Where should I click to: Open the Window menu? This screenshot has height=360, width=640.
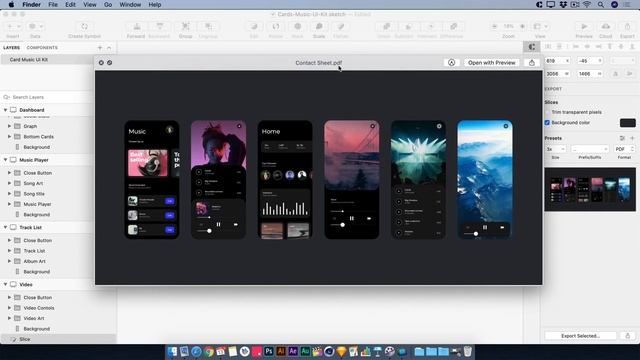point(130,4)
